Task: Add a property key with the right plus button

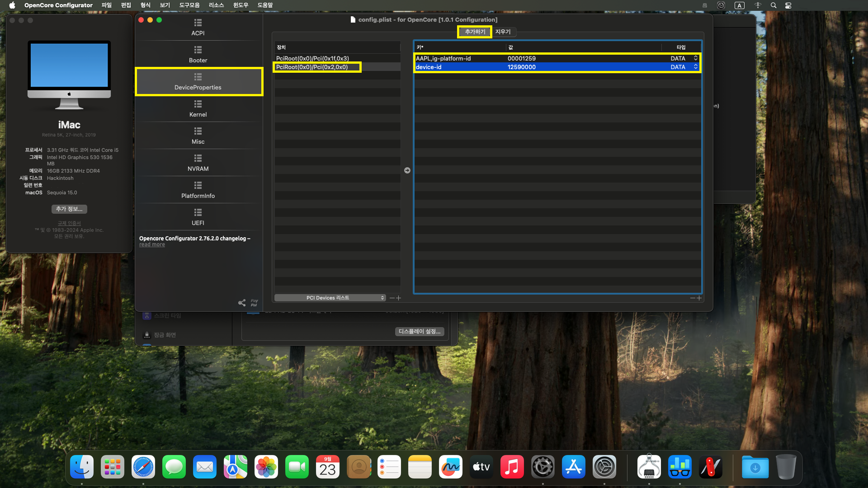Action: click(699, 298)
